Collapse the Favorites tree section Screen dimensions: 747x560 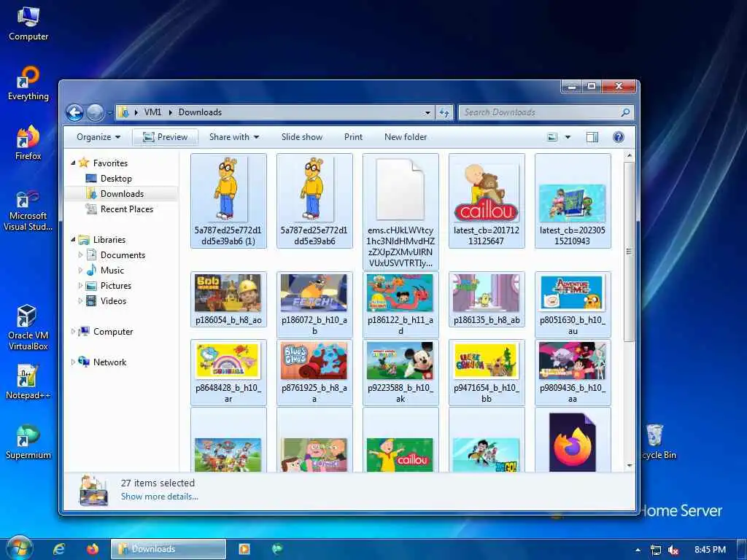point(73,163)
